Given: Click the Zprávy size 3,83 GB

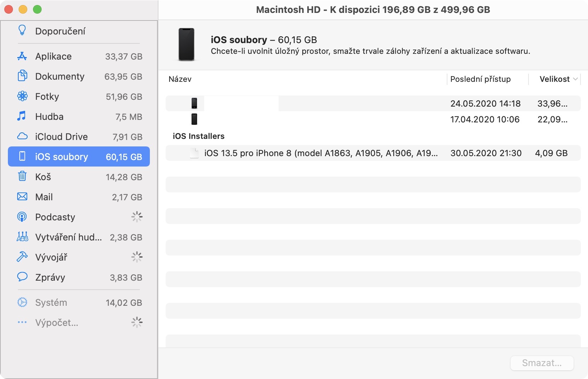Looking at the screenshot, I should (126, 277).
